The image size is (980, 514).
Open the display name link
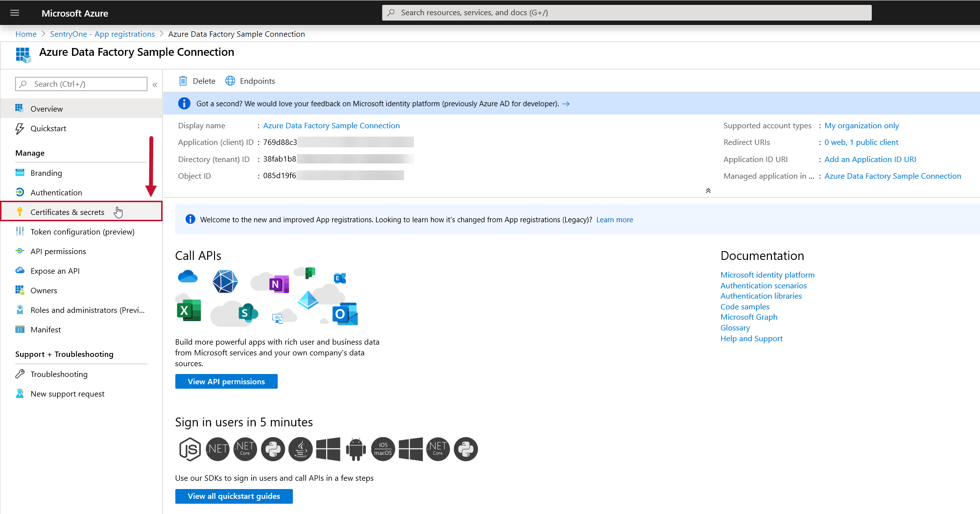click(x=332, y=125)
